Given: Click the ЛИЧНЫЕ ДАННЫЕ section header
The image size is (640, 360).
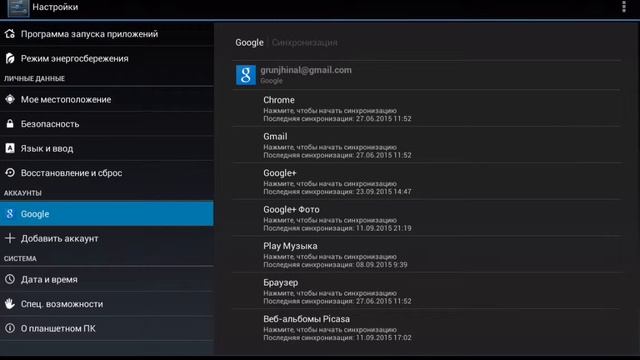Looking at the screenshot, I should point(34,78).
